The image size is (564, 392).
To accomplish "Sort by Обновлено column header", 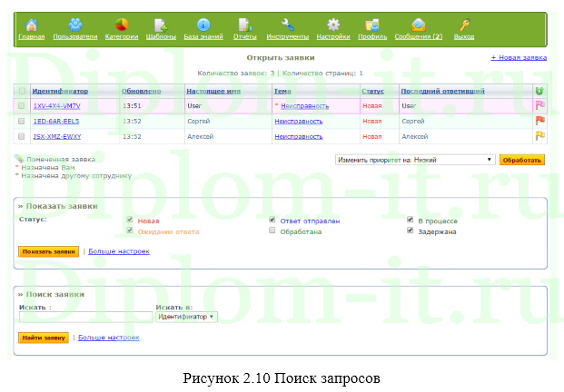I will pos(142,91).
